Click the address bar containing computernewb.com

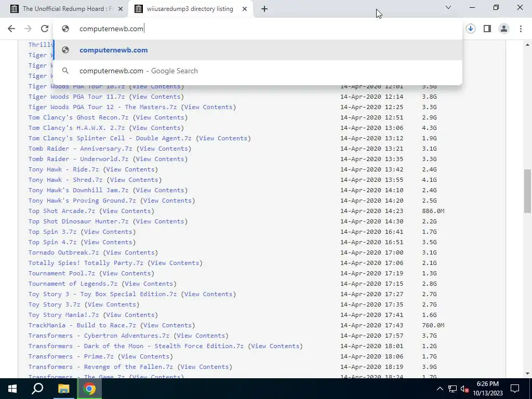(258, 29)
